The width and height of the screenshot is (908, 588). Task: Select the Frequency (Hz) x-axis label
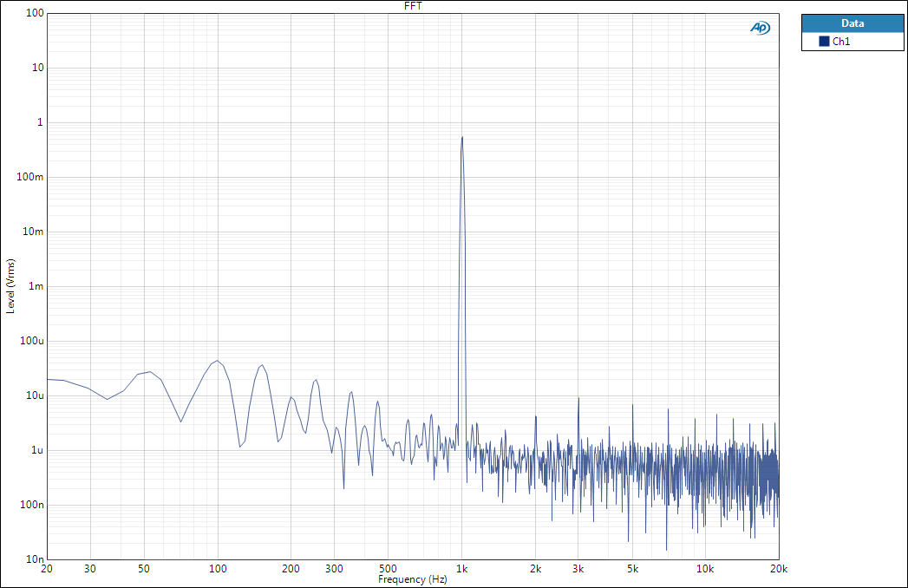[413, 579]
